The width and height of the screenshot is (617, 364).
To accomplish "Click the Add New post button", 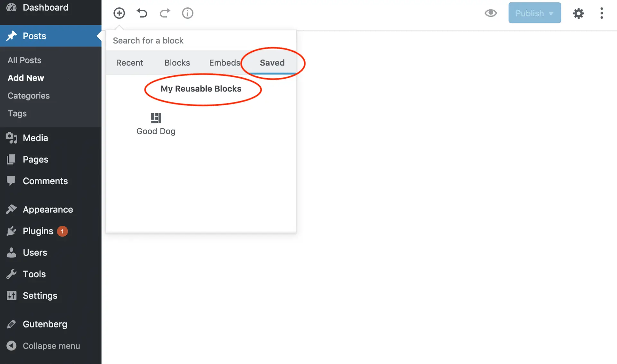I will pos(26,78).
